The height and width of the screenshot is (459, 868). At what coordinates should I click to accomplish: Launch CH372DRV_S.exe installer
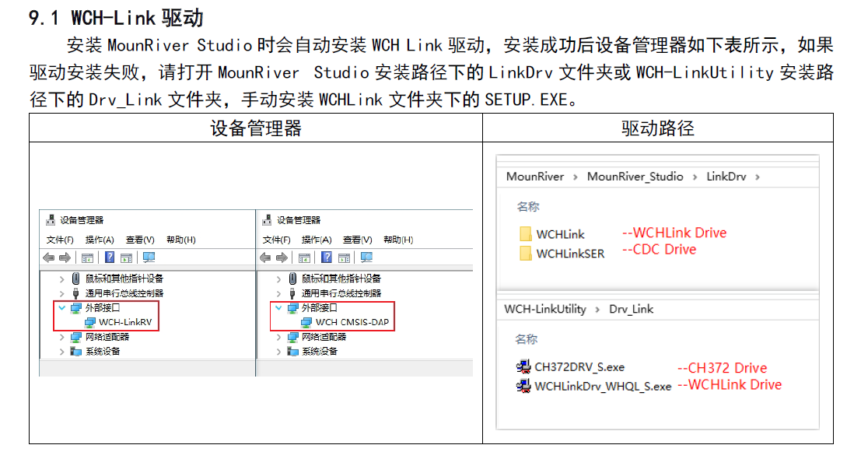(579, 366)
